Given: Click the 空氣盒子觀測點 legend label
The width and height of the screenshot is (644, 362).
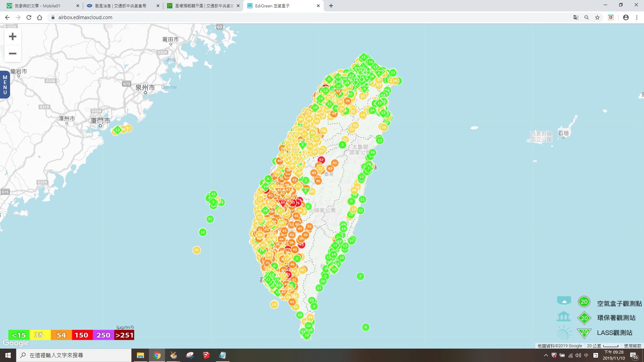Looking at the screenshot, I should 619,304.
